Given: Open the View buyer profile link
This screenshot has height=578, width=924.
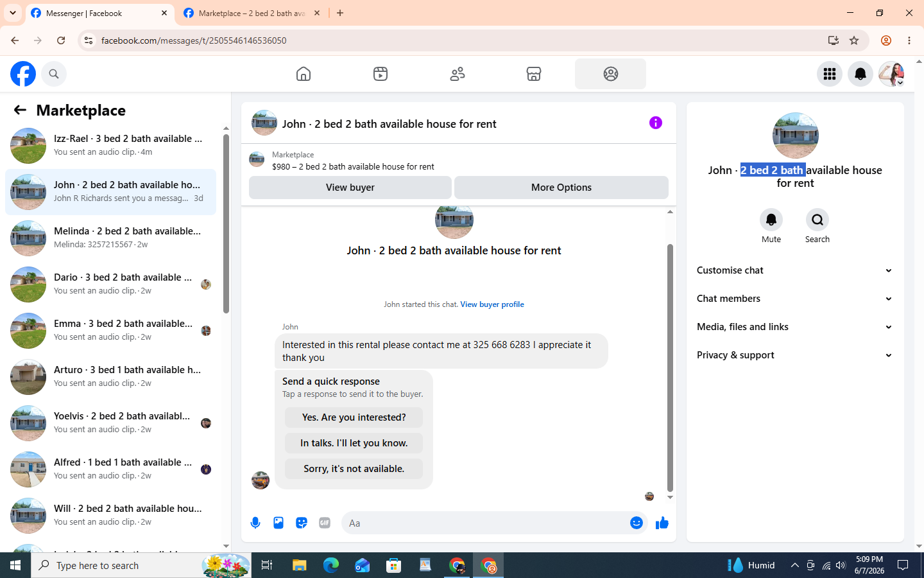Looking at the screenshot, I should [492, 304].
